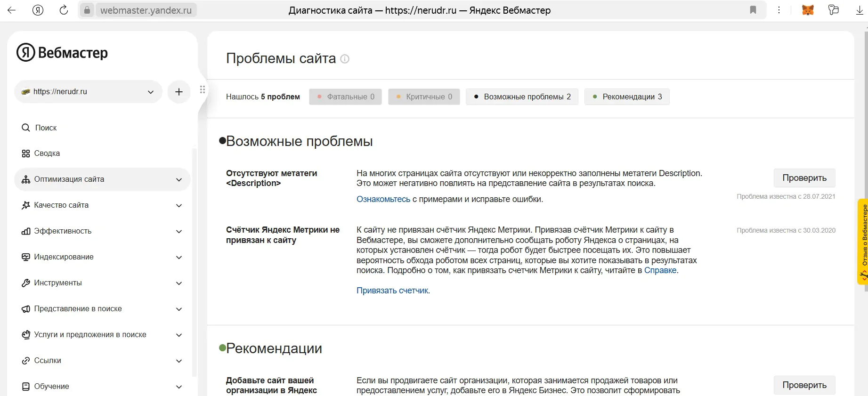The width and height of the screenshot is (868, 396).
Task: Collapse the Оптимизация сайта chevron
Action: click(179, 179)
